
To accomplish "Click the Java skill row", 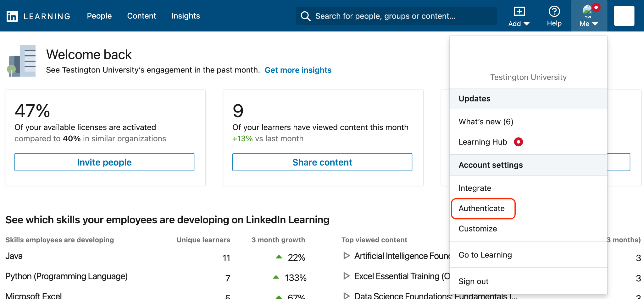I will pyautogui.click(x=14, y=256).
